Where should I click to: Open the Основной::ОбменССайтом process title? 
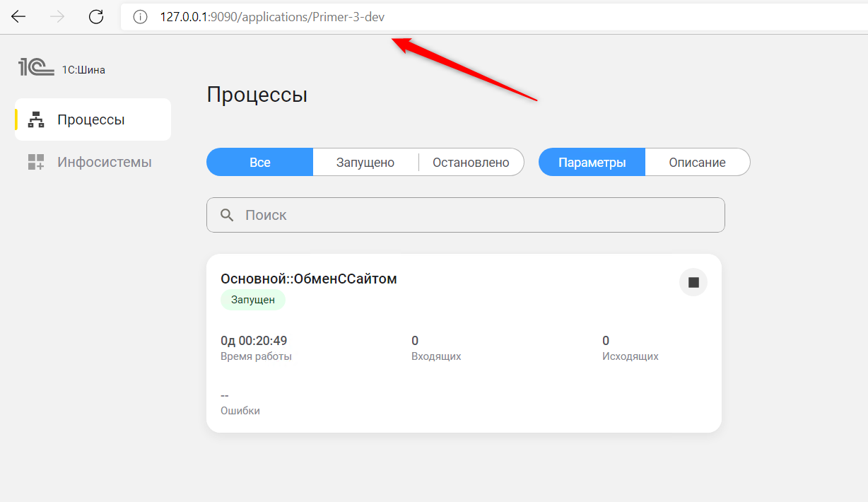click(308, 279)
